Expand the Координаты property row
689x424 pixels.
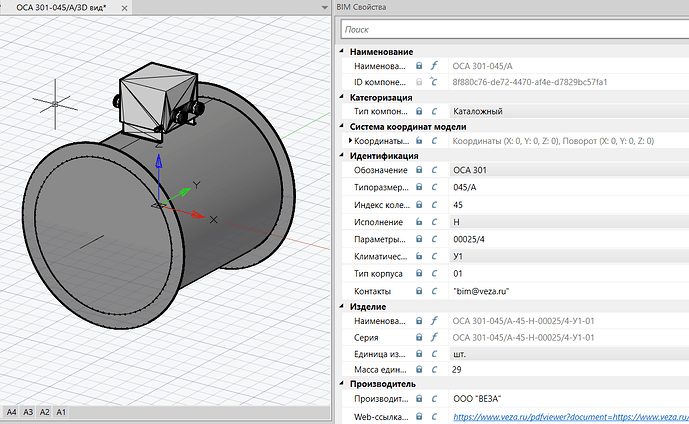pos(350,141)
